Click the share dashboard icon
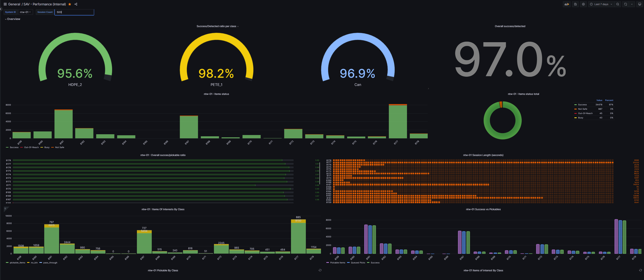This screenshot has height=280, width=644. pyautogui.click(x=76, y=4)
